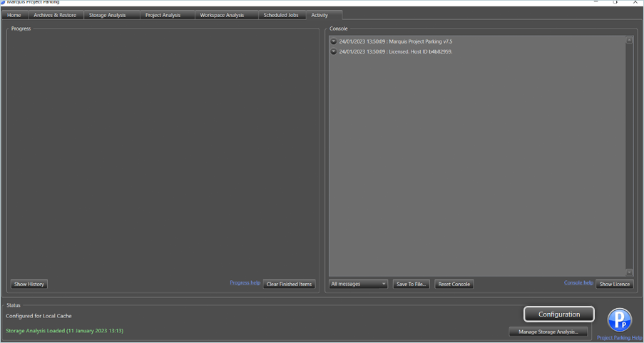Open the All messages filter dropdown
The image size is (644, 343).
tap(359, 284)
